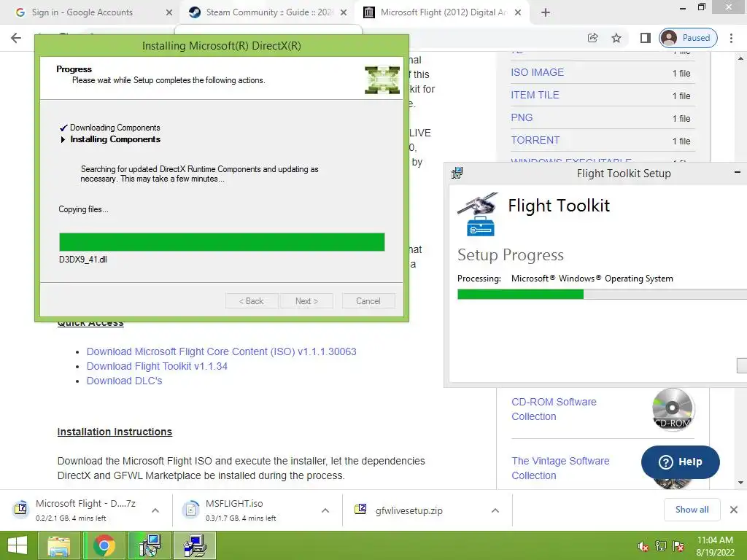Click the Action Center flag tray icon
This screenshot has width=747, height=560.
pyautogui.click(x=678, y=546)
